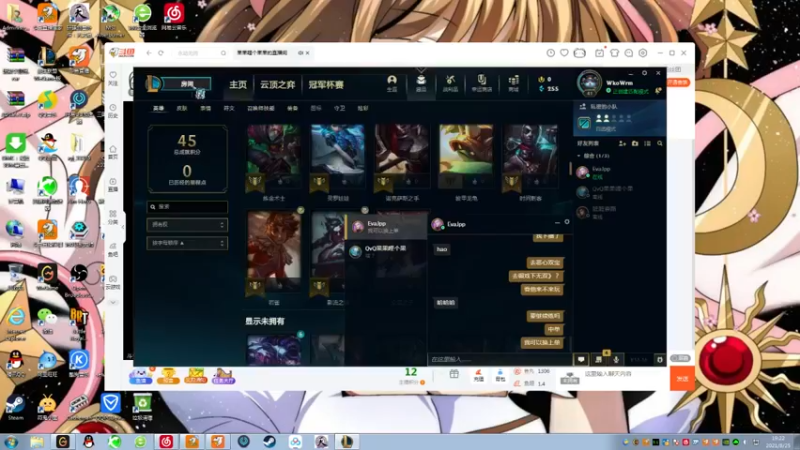800x450 pixels.
Task: Click the bug report icon at bottom right
Action: click(x=660, y=360)
